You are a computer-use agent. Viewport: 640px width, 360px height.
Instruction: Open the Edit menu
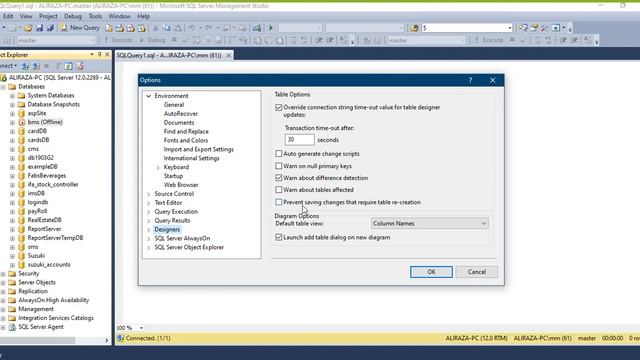[8, 16]
